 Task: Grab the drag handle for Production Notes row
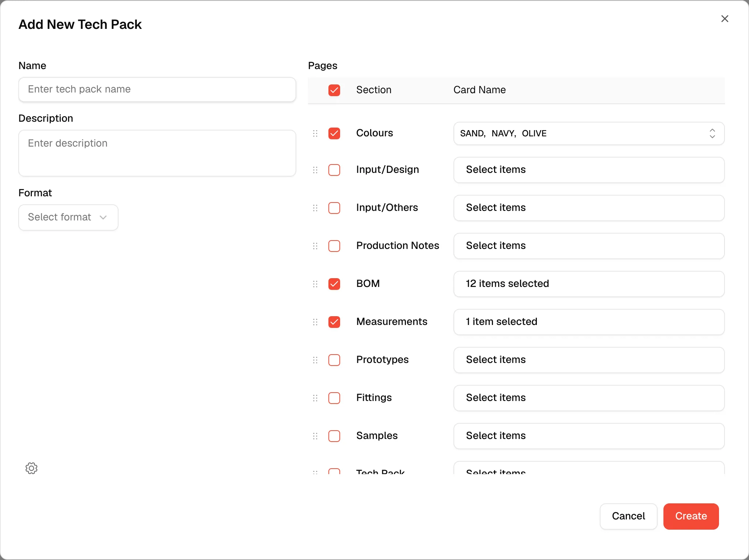pos(315,246)
